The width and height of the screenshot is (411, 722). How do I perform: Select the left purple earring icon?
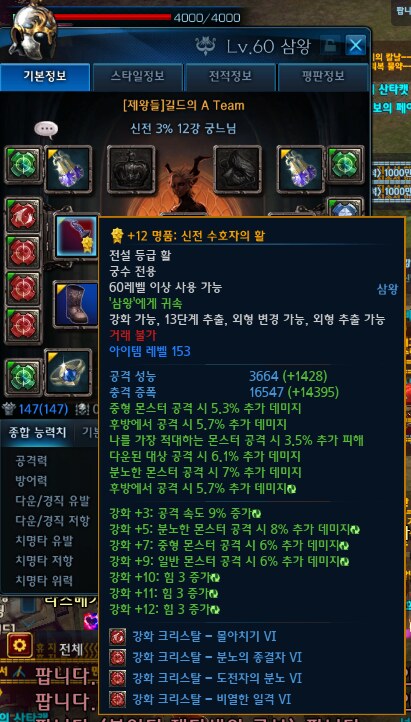point(68,169)
